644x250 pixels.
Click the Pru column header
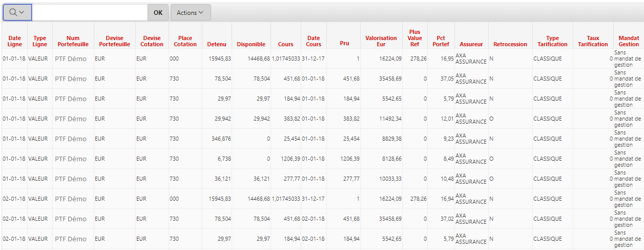click(344, 43)
